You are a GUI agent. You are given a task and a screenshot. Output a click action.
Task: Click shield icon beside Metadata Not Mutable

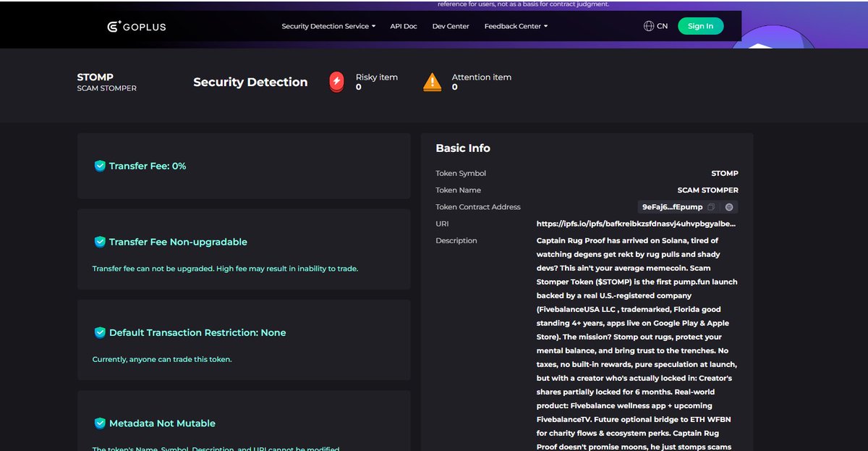100,423
